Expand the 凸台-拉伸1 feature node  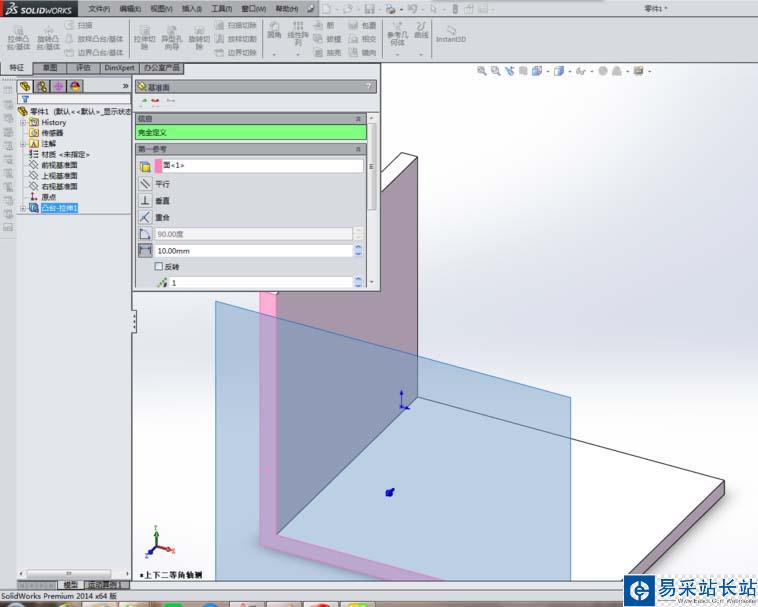coord(23,208)
